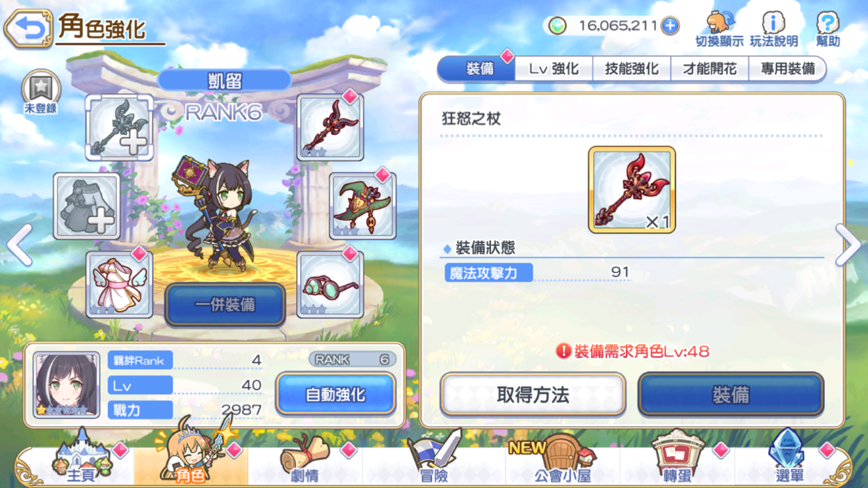Select the empty armor slot with plus
This screenshot has height=488, width=868.
pyautogui.click(x=87, y=206)
